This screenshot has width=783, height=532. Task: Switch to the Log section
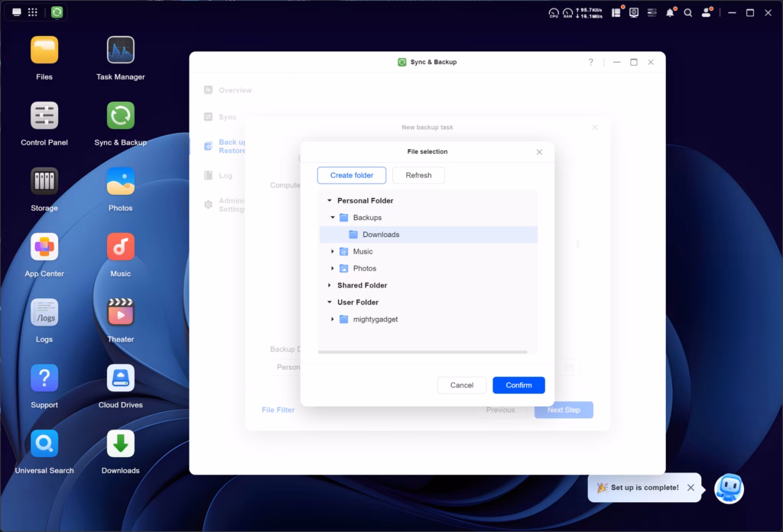224,175
